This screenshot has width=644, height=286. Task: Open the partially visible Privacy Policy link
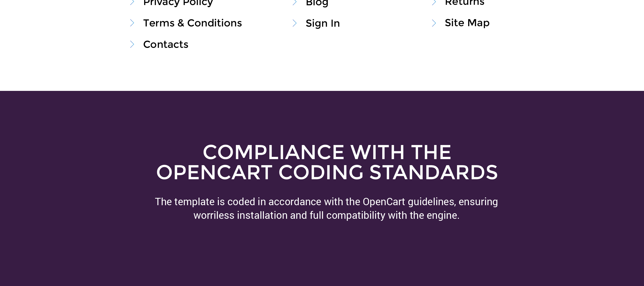(x=178, y=3)
